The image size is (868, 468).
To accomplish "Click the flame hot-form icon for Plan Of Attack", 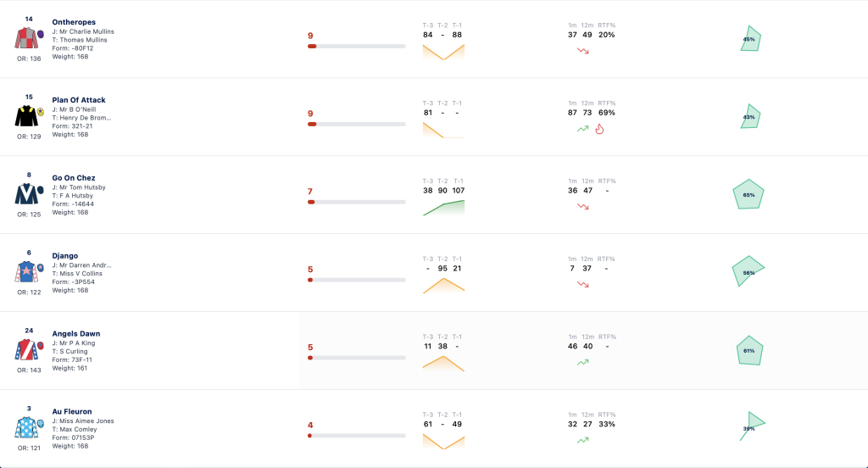I will tap(599, 129).
